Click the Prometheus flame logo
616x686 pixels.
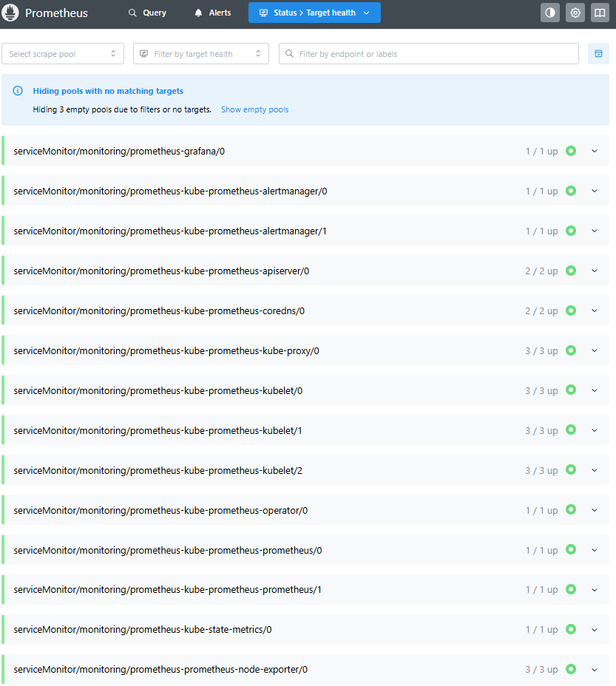tap(10, 13)
